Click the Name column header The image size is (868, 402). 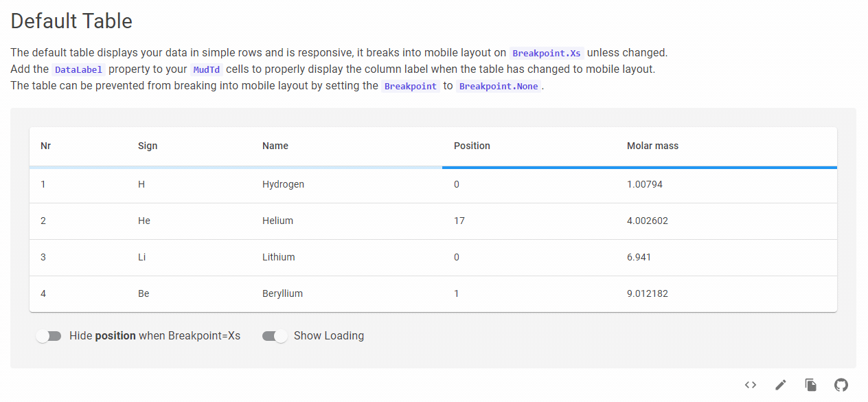(x=275, y=146)
